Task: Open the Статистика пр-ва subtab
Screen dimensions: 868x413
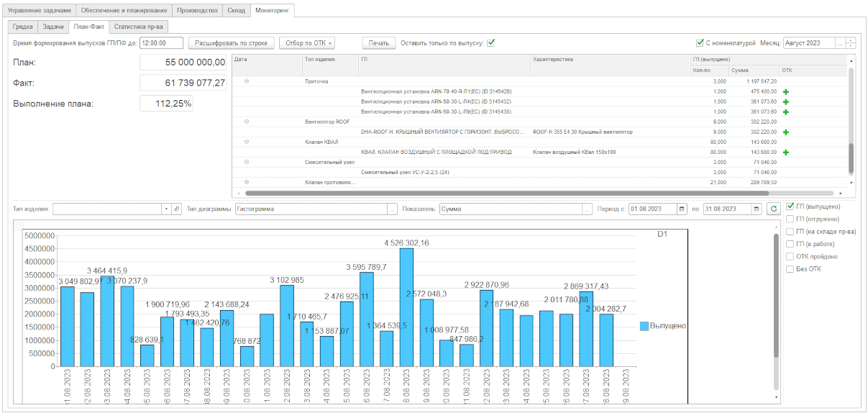Action: 139,27
